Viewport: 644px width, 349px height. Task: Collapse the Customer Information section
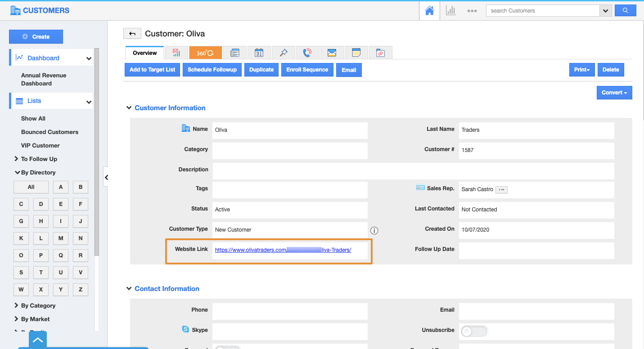129,108
